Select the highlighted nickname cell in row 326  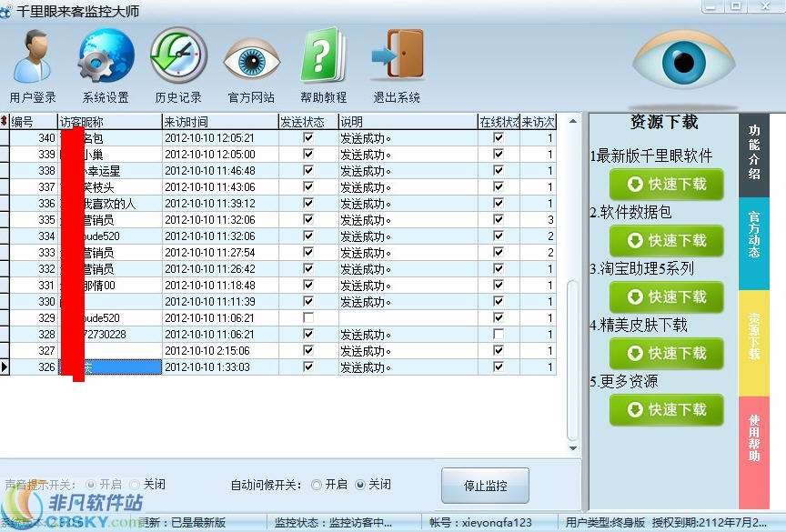[110, 367]
